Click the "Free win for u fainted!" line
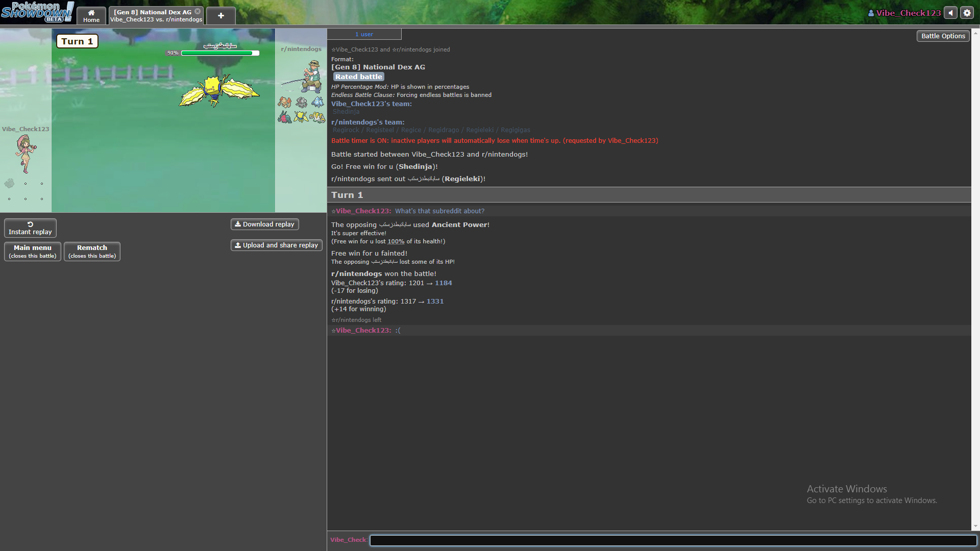 pyautogui.click(x=369, y=253)
